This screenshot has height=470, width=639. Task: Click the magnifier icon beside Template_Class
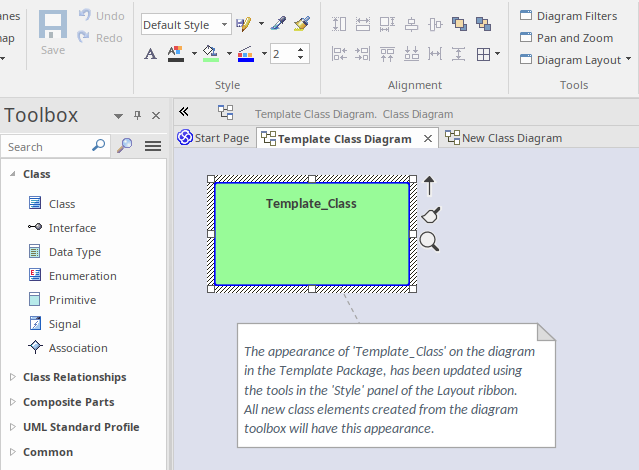click(429, 241)
